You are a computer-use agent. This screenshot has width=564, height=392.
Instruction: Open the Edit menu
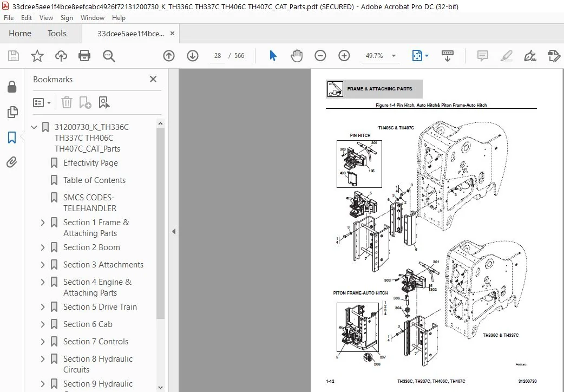(x=27, y=18)
